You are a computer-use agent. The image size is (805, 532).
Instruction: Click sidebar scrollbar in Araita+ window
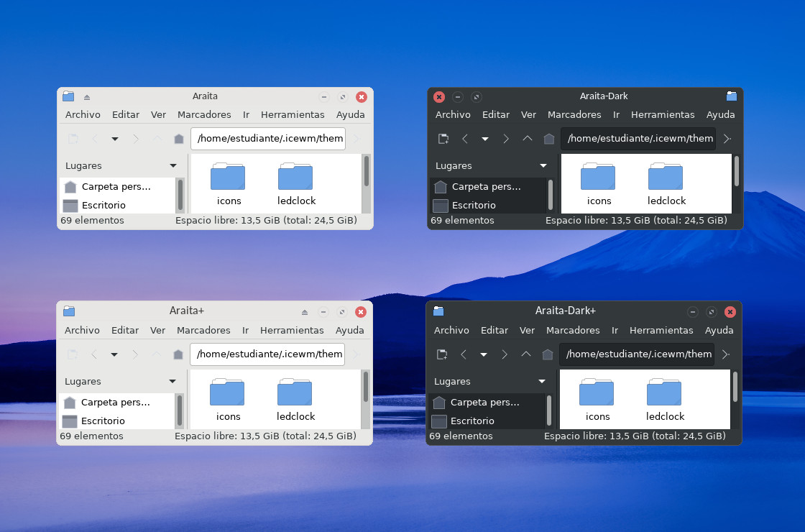[x=179, y=411]
